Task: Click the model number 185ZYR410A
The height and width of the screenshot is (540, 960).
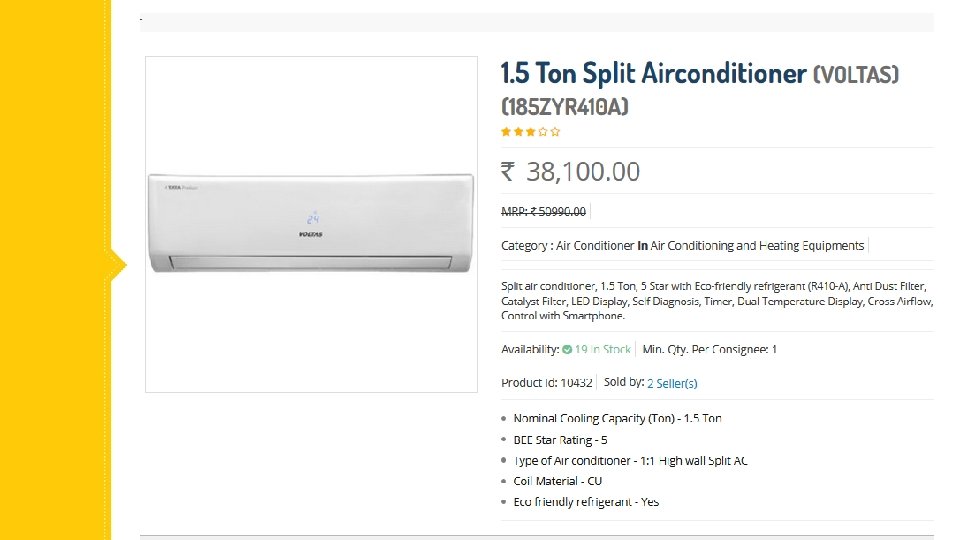Action: click(x=564, y=106)
